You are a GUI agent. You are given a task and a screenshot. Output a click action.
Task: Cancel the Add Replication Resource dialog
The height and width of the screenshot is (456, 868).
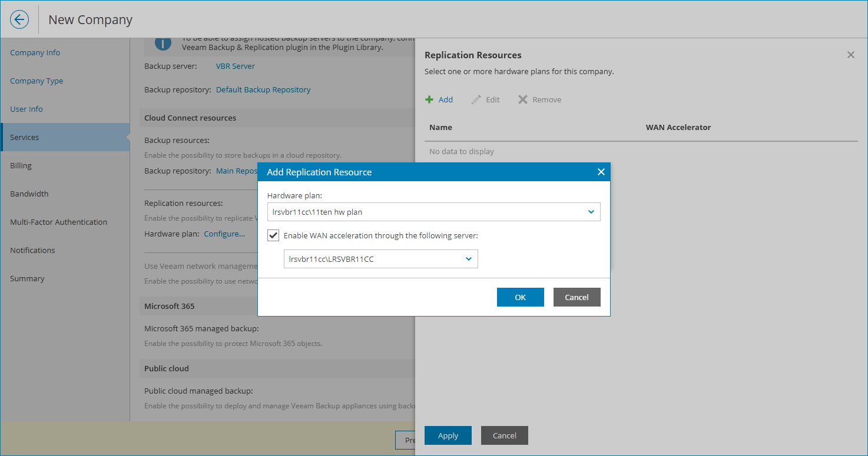click(x=577, y=297)
